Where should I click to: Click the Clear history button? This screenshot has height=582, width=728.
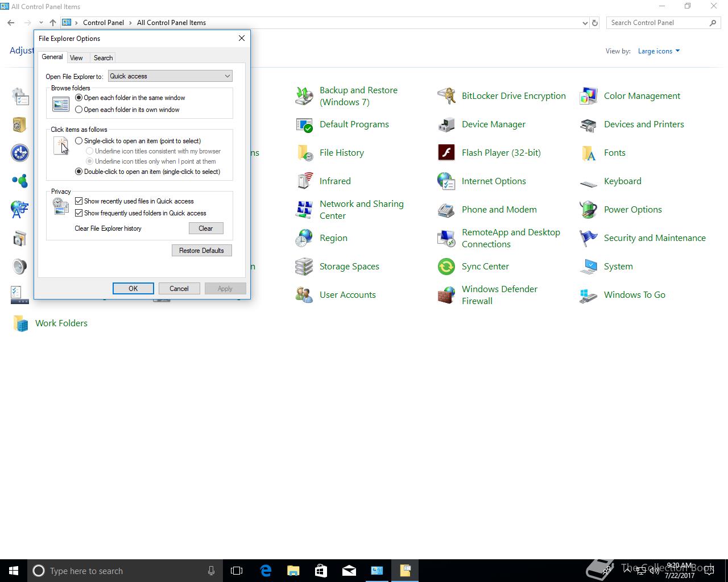(206, 228)
